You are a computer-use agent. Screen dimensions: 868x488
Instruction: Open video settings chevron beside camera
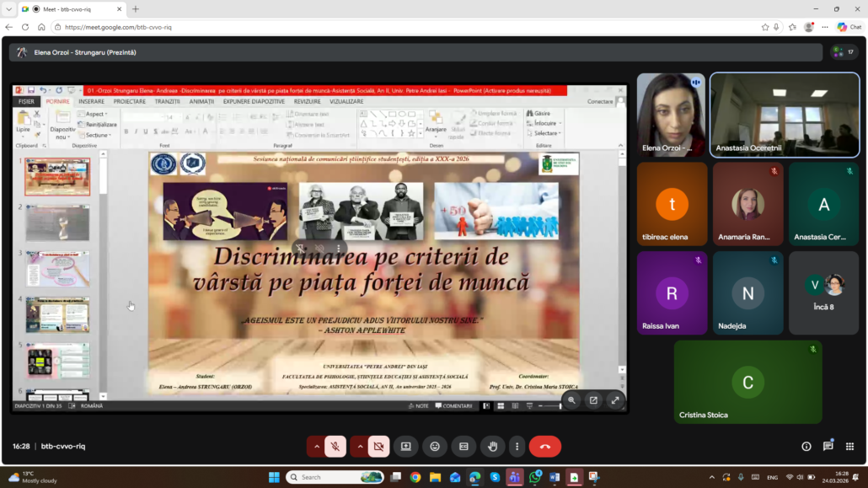360,447
